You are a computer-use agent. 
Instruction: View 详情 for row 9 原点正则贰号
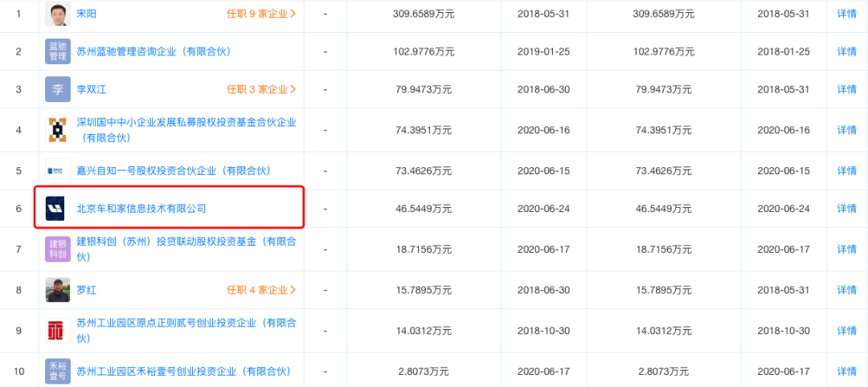tap(846, 330)
